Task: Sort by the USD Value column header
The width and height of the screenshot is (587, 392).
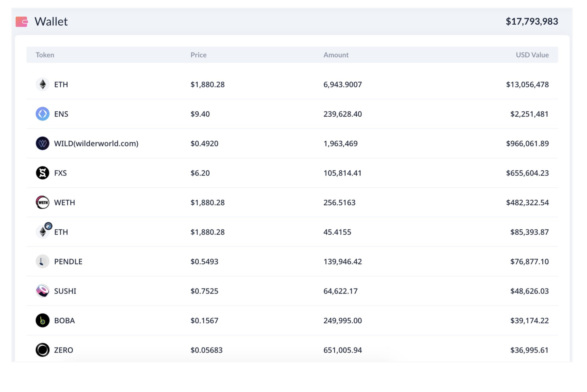Action: coord(532,55)
